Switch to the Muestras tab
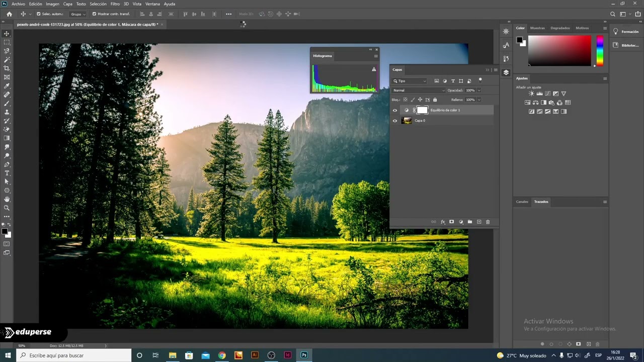This screenshot has width=644, height=362. (x=537, y=28)
